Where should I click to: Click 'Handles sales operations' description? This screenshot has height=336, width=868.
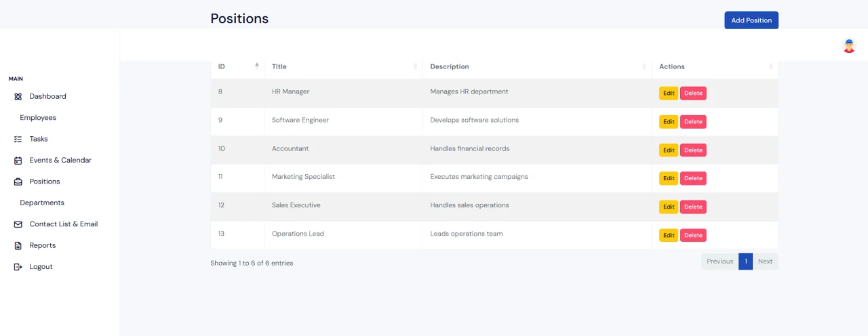click(x=470, y=205)
